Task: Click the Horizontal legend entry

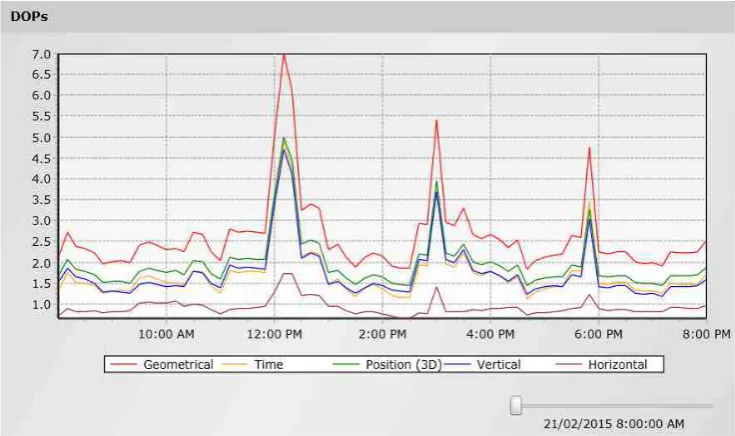Action: 601,365
